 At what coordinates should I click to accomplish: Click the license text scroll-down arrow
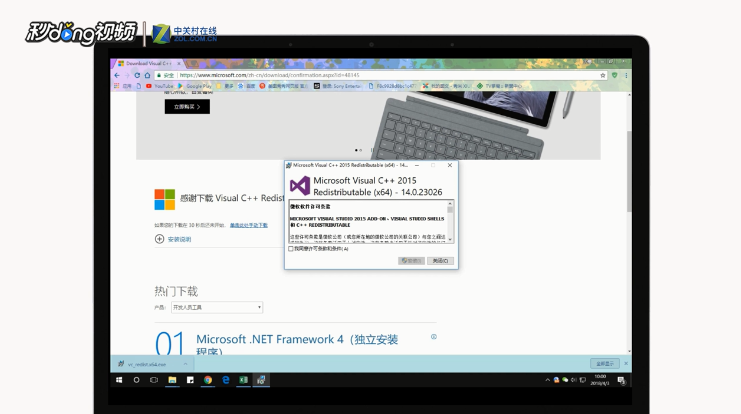pyautogui.click(x=450, y=240)
